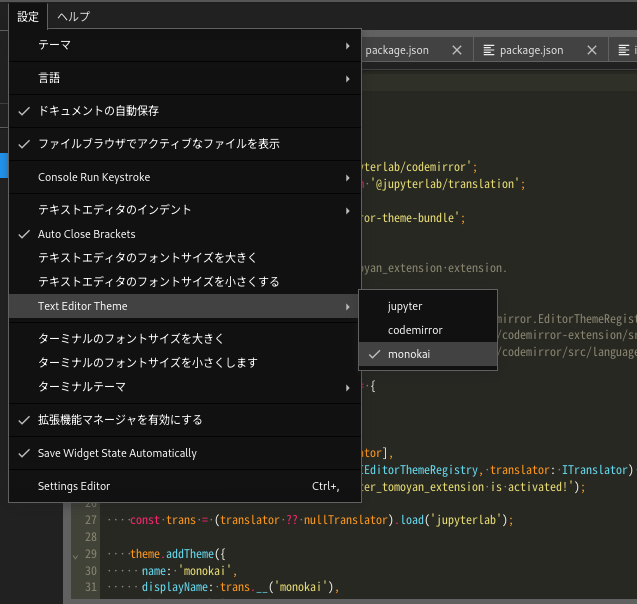Screen dimensions: 637x604
Task: Toggle Auto Close Brackets option
Action: (x=86, y=234)
